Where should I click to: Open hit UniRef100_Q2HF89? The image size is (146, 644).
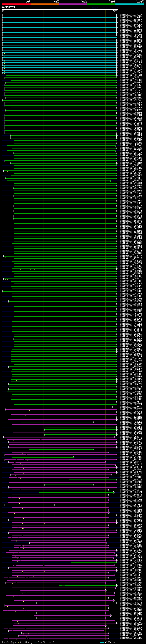tap(131, 407)
